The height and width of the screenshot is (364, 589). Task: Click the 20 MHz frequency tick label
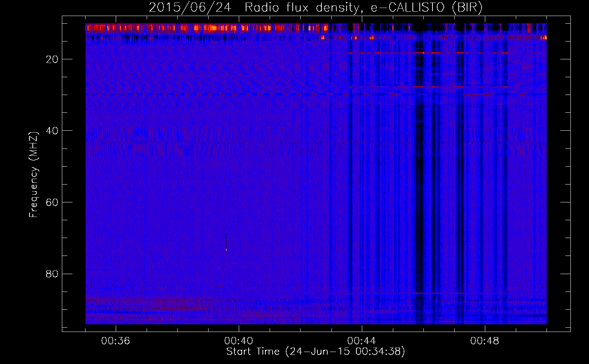(x=52, y=59)
